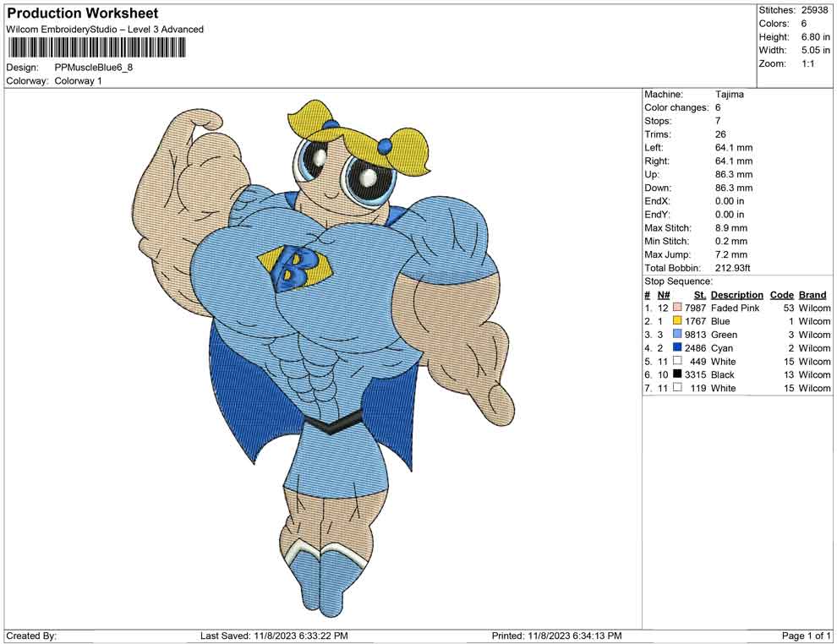Click the Brand column header

point(812,294)
